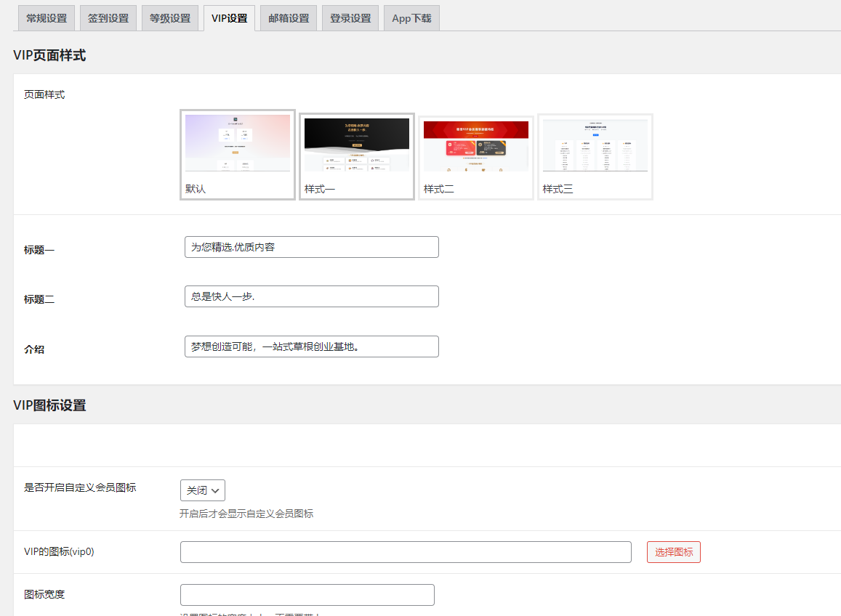Select the VIP设置 tab

(x=230, y=19)
